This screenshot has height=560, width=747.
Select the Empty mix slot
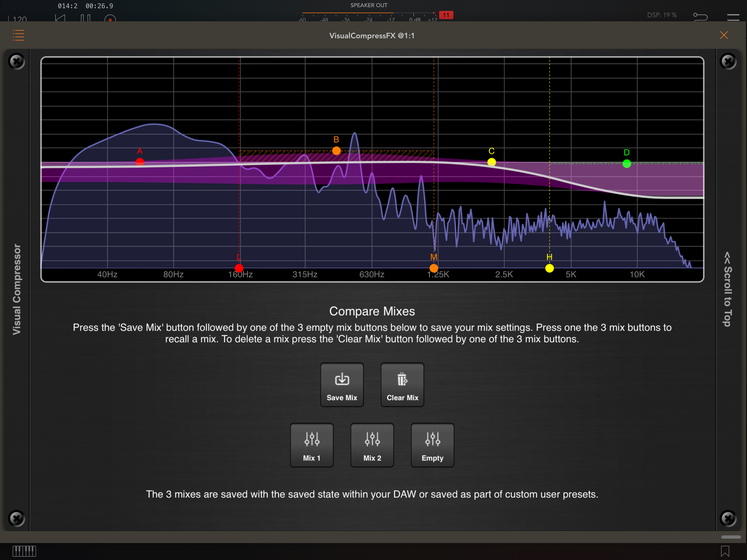[x=432, y=445]
